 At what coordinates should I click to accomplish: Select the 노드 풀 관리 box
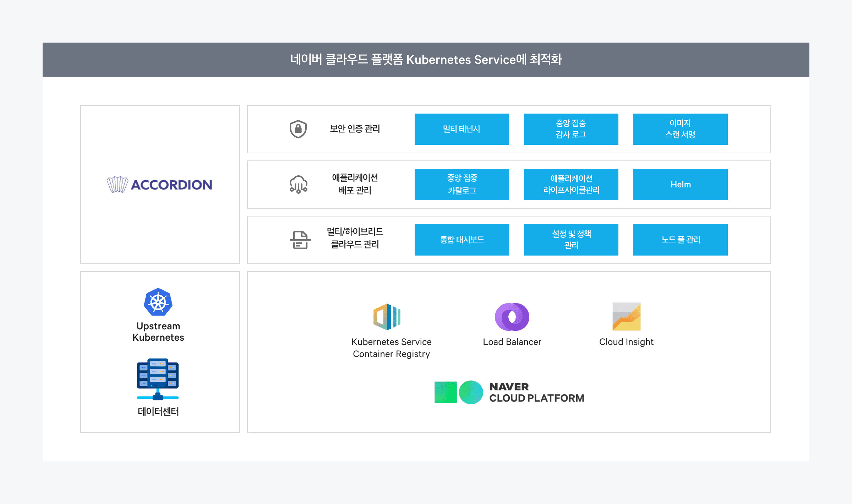(680, 240)
